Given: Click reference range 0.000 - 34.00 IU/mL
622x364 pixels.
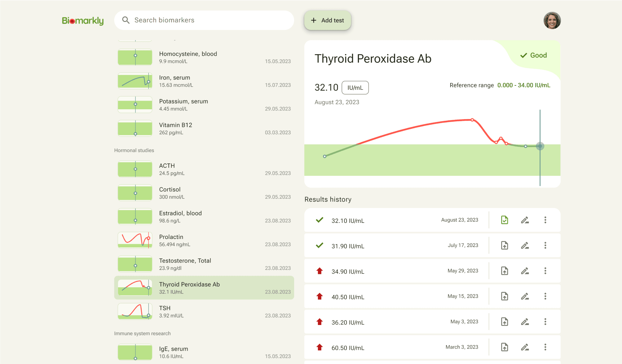Looking at the screenshot, I should [524, 85].
